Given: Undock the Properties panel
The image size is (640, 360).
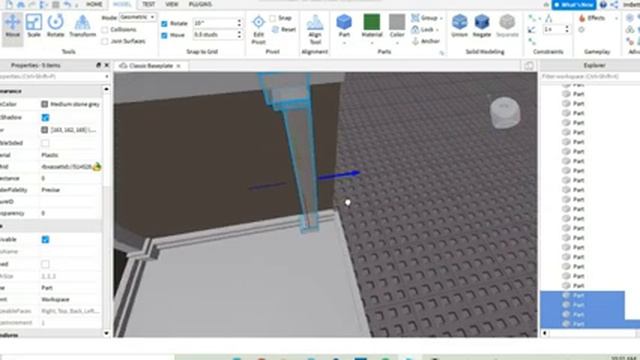Looking at the screenshot, I should (x=98, y=65).
